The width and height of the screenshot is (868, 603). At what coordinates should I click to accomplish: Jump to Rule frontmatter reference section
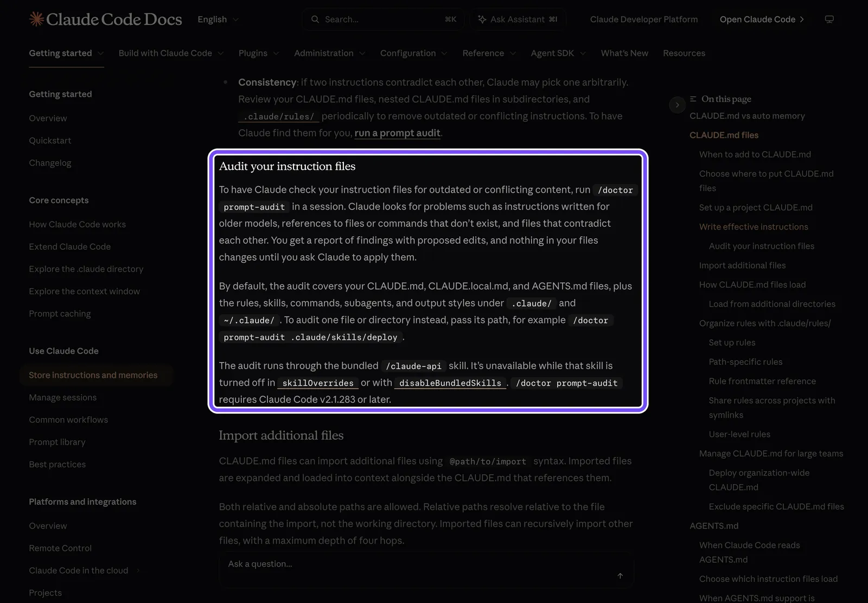(x=762, y=382)
